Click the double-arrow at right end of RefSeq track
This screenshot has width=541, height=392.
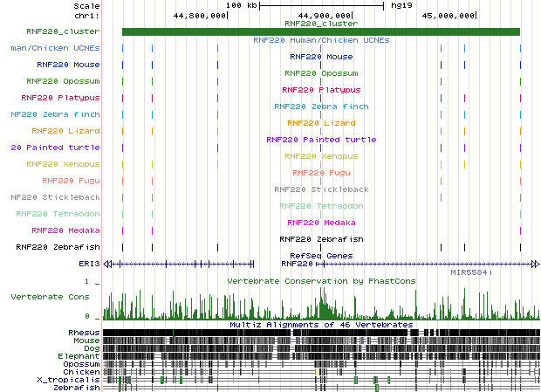534,263
